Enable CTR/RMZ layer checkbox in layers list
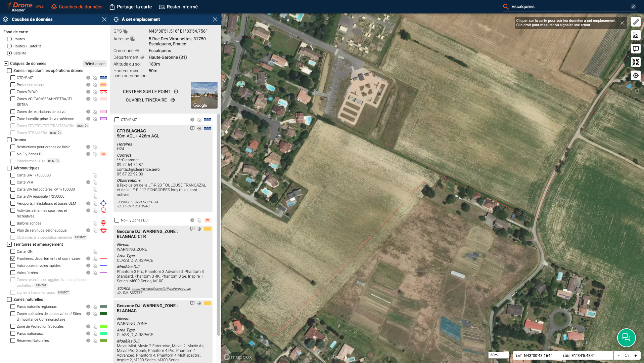 tap(13, 78)
